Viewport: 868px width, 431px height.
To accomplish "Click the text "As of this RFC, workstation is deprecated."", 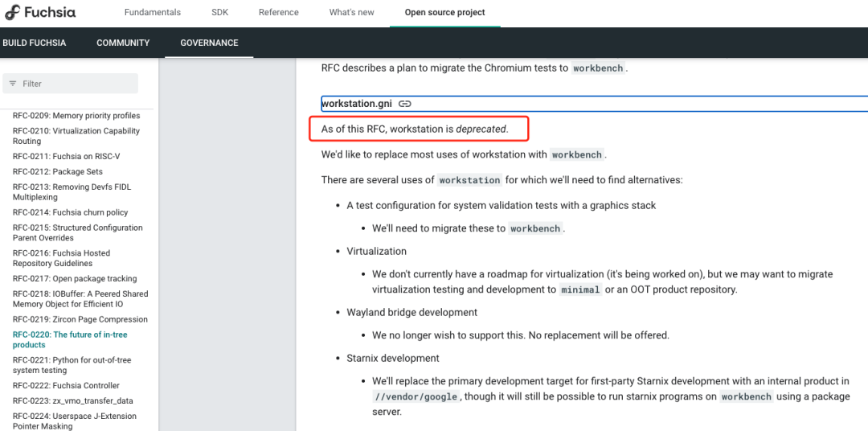I will pyautogui.click(x=415, y=129).
